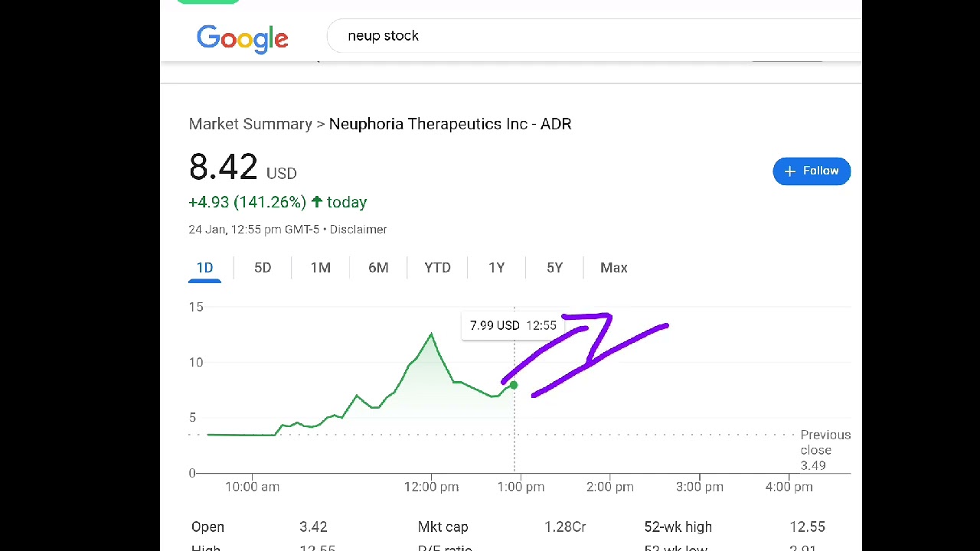Click the 12:00 pm axis label
The width and height of the screenshot is (980, 551).
tap(431, 487)
